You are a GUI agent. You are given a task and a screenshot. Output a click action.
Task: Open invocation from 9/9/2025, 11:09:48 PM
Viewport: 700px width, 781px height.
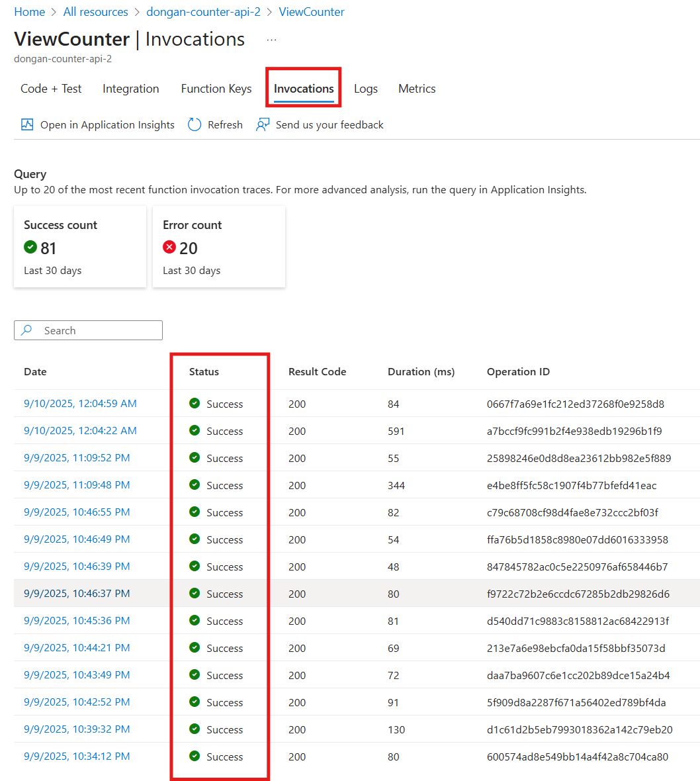[x=77, y=485]
